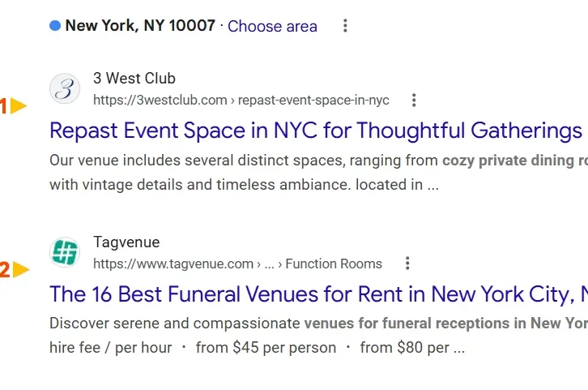
Task: Click the Tagvenue green logo icon
Action: pos(65,252)
